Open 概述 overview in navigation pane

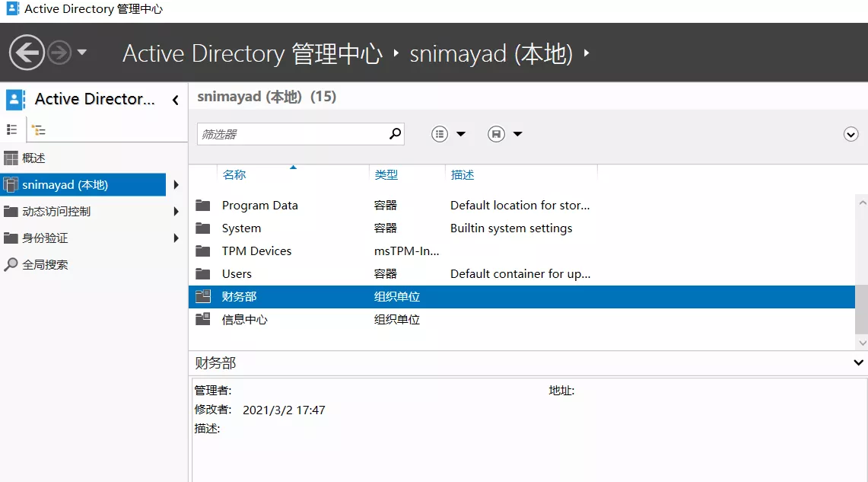tap(34, 158)
